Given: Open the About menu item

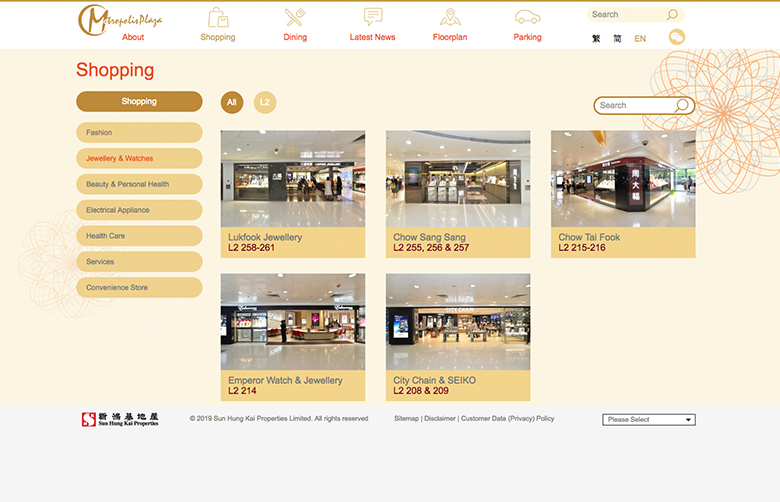Looking at the screenshot, I should coord(133,37).
